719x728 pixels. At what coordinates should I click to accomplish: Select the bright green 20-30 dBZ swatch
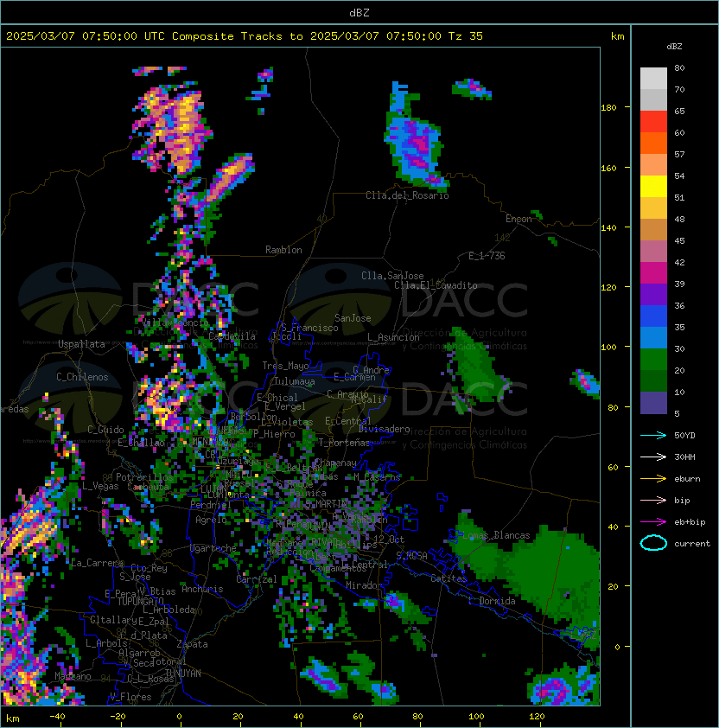[653, 360]
